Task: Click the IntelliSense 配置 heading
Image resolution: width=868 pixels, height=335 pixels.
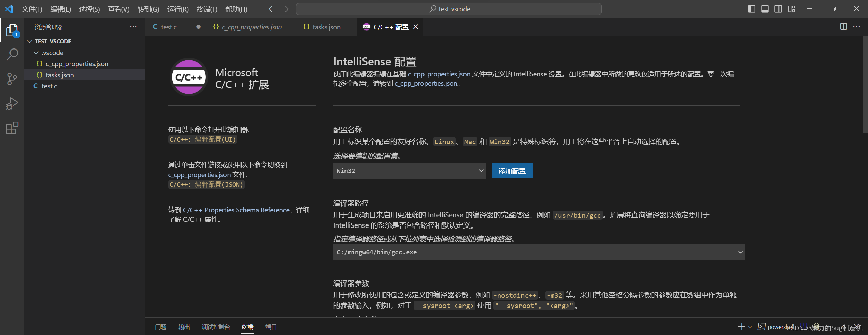Action: [x=375, y=61]
